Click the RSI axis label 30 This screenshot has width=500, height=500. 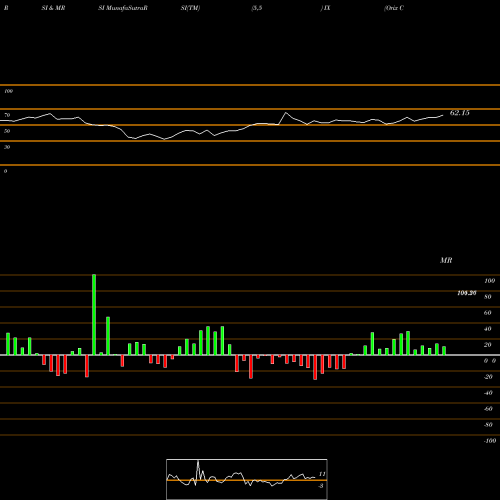coord(7,147)
